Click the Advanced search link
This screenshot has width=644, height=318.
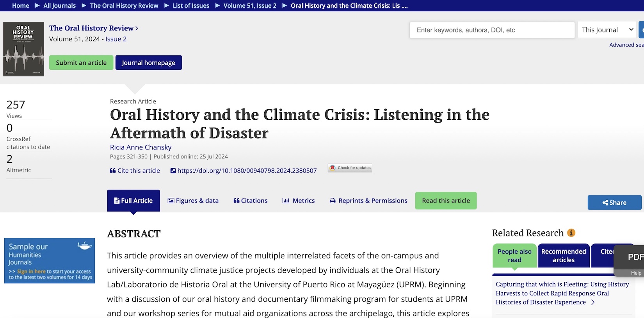click(626, 45)
